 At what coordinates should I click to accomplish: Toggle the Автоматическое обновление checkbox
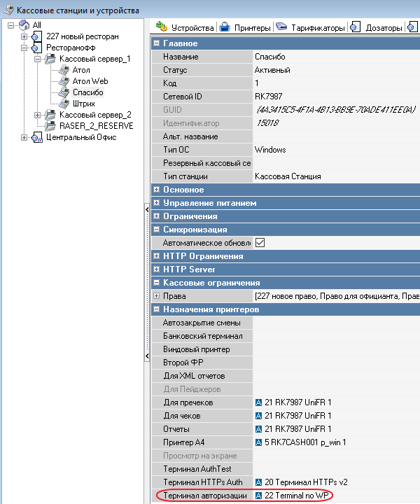click(x=260, y=243)
